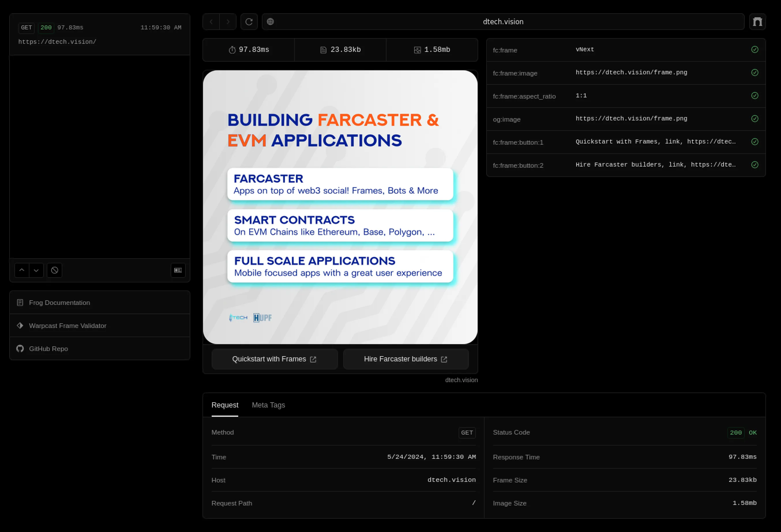Reload the frame with refresh icon
781x532 pixels.
(249, 22)
